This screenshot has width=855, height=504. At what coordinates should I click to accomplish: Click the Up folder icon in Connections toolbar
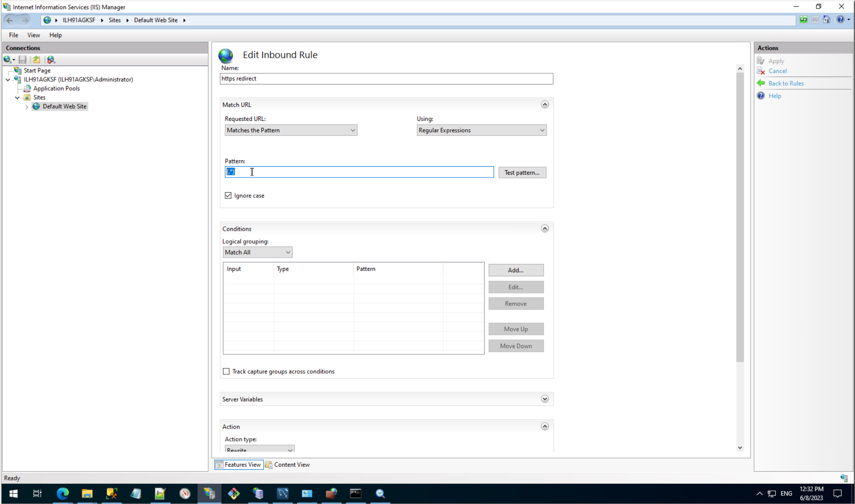pos(37,60)
